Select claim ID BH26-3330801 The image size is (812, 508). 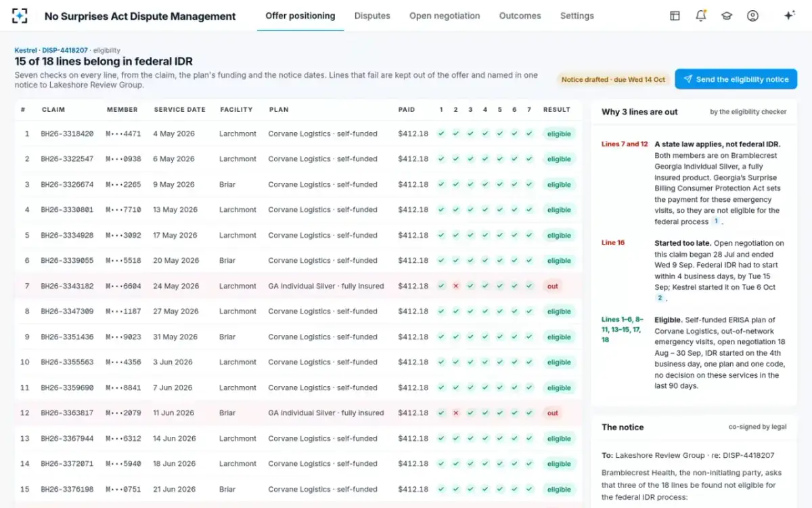(x=67, y=210)
